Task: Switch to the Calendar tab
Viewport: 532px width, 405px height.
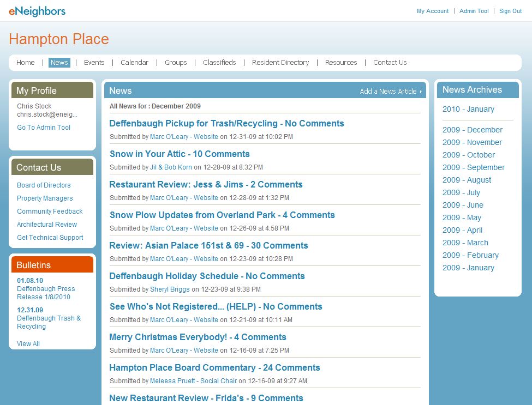Action: click(x=134, y=63)
